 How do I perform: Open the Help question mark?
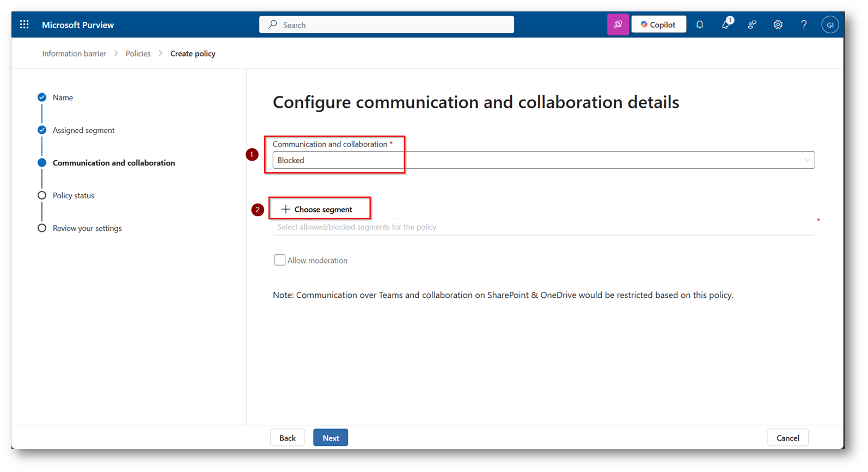(x=804, y=24)
